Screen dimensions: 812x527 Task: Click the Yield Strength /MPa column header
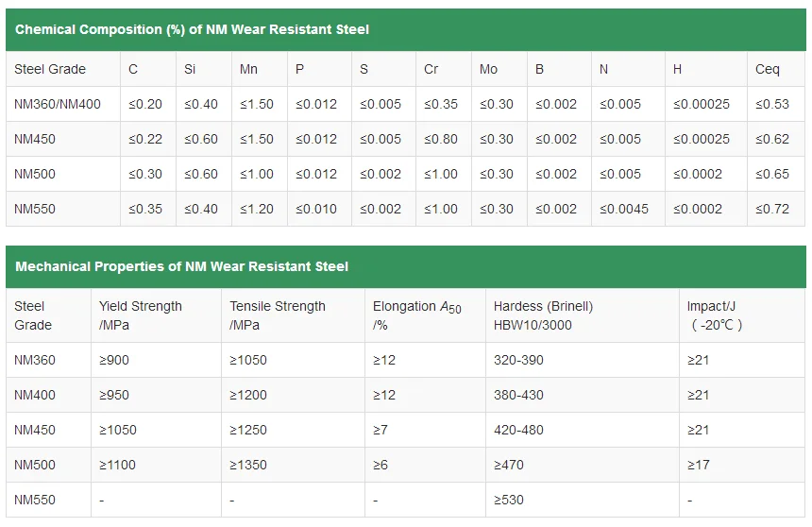[x=141, y=315]
